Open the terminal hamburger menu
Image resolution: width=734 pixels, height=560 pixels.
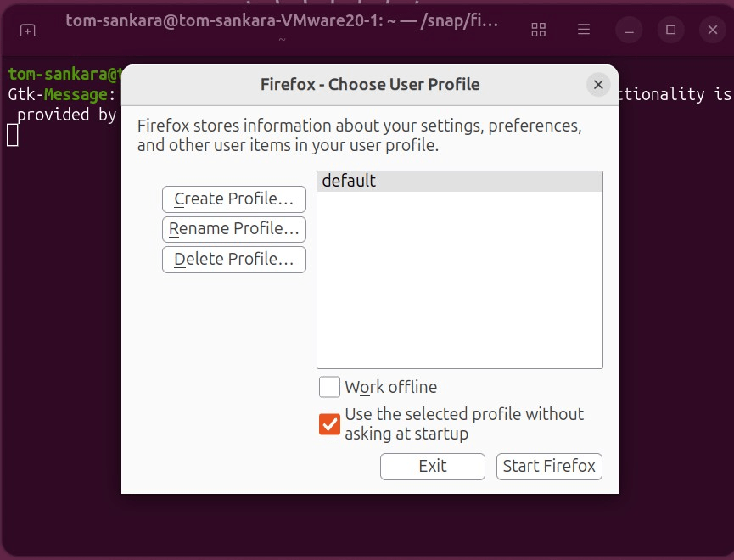pyautogui.click(x=584, y=30)
